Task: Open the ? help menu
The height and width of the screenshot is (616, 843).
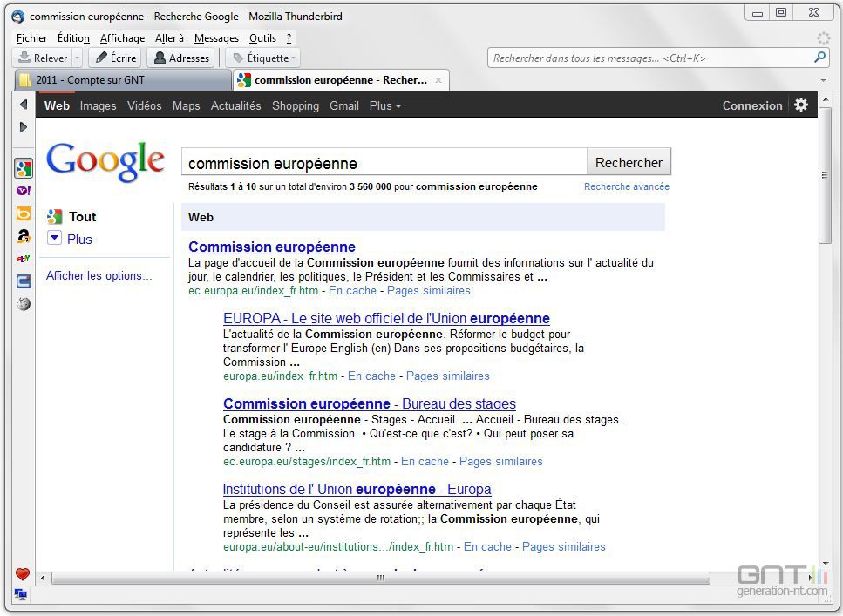Action: tap(289, 38)
